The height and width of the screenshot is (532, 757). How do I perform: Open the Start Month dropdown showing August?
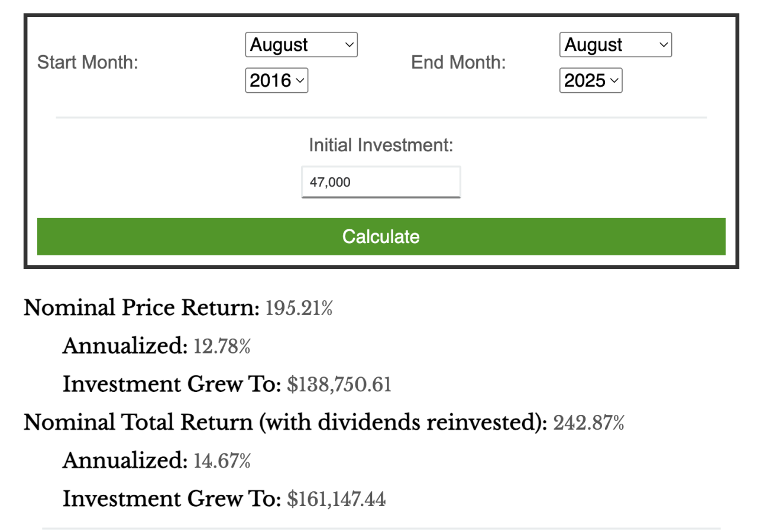(x=301, y=45)
